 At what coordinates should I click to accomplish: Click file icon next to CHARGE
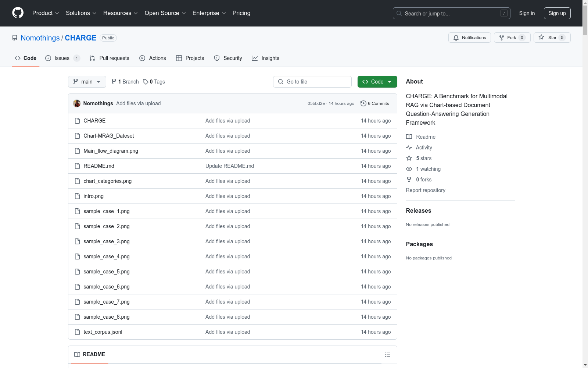click(77, 121)
